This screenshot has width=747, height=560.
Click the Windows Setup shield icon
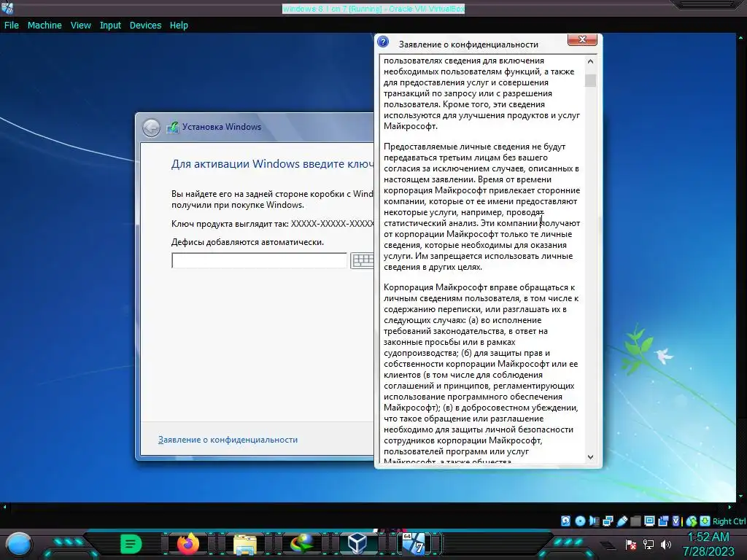tap(172, 127)
